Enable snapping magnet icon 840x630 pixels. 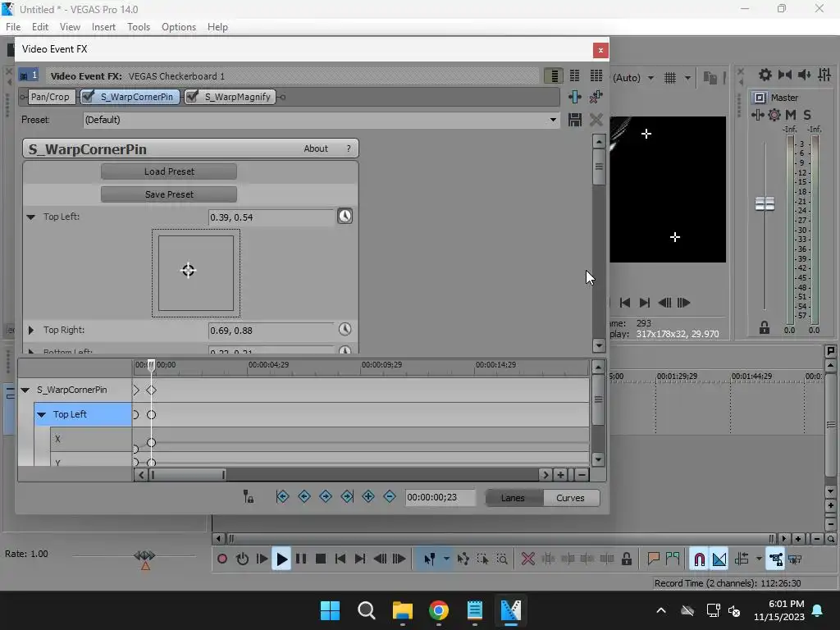pyautogui.click(x=699, y=559)
